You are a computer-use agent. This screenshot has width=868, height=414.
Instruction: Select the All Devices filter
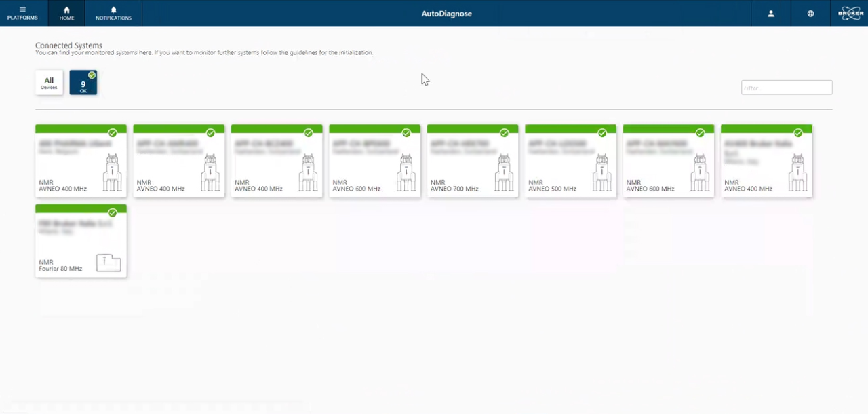[49, 83]
